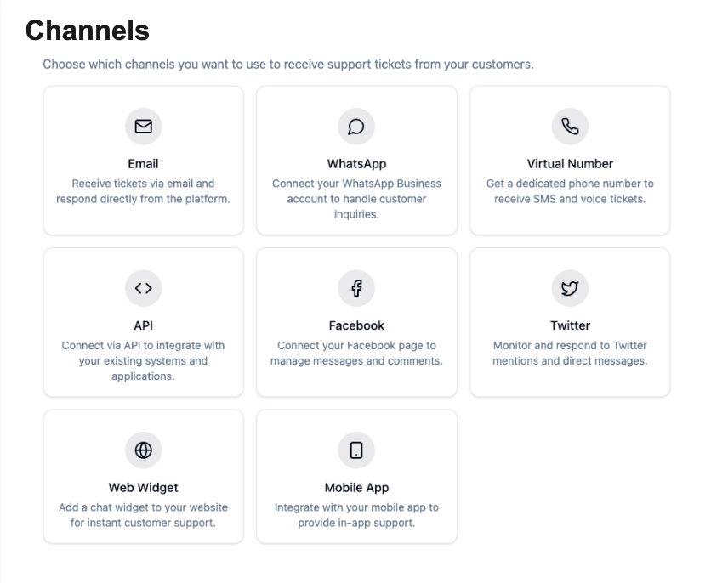Screen dimensions: 728x583
Task: Select the Mobile App phone icon
Action: (356, 450)
